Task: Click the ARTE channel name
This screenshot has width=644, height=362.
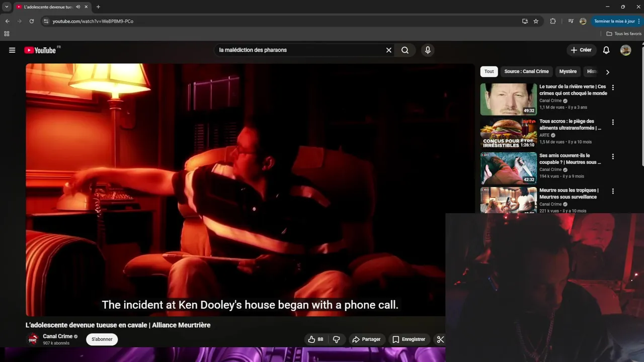Action: [544, 135]
